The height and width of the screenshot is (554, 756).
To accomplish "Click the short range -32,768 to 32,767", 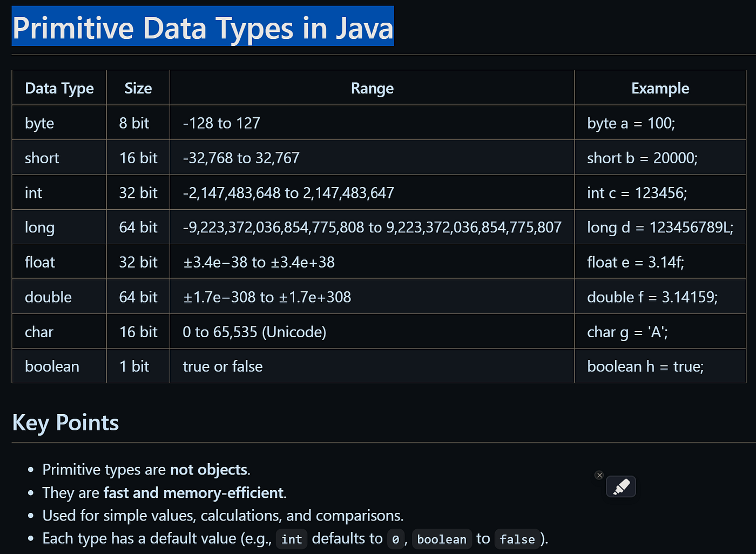I will tap(241, 158).
